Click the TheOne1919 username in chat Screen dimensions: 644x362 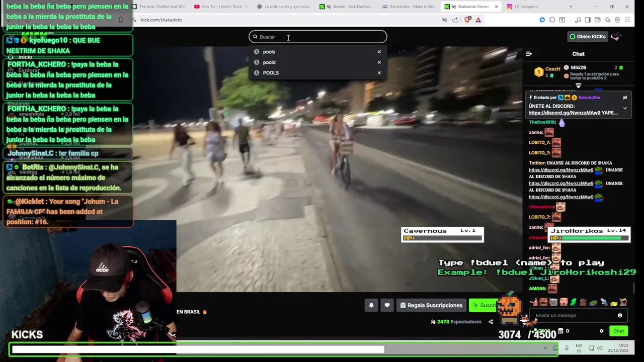542,122
